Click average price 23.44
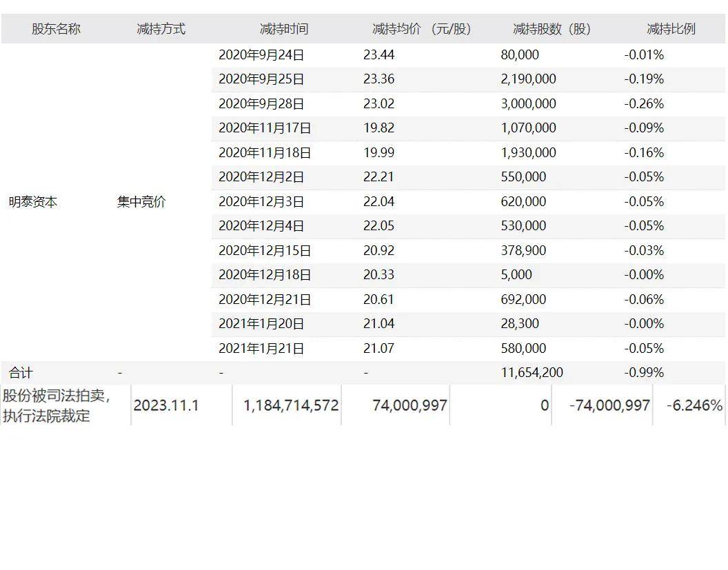The image size is (728, 570). coord(379,54)
